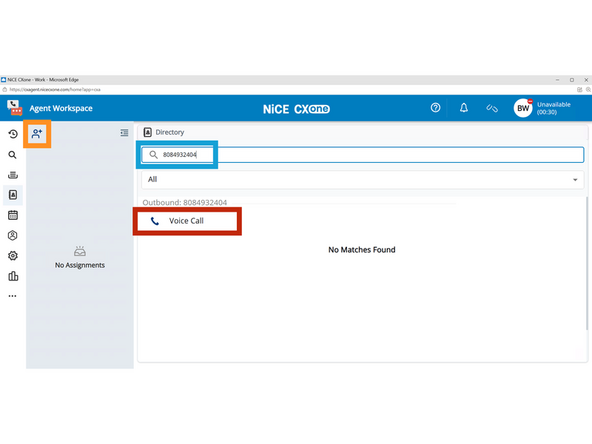Select the Directory icon in sidebar
This screenshot has width=592, height=444.
point(13,195)
